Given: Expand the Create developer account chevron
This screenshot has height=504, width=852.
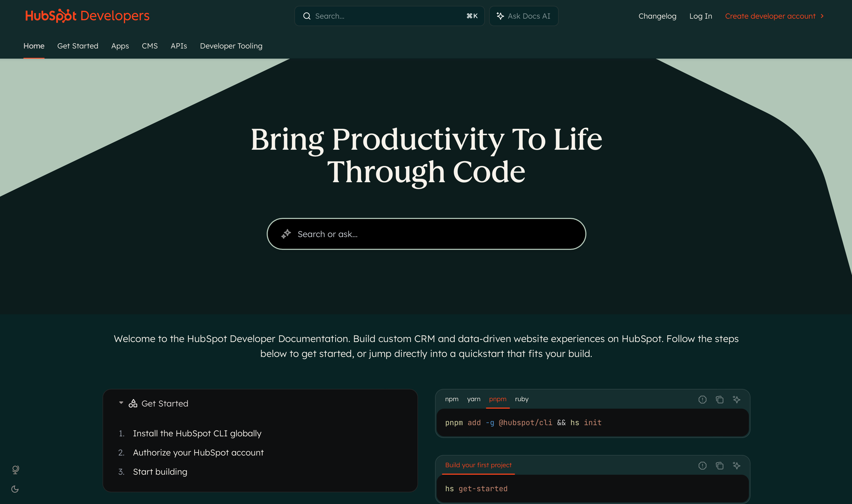Looking at the screenshot, I should click(822, 16).
